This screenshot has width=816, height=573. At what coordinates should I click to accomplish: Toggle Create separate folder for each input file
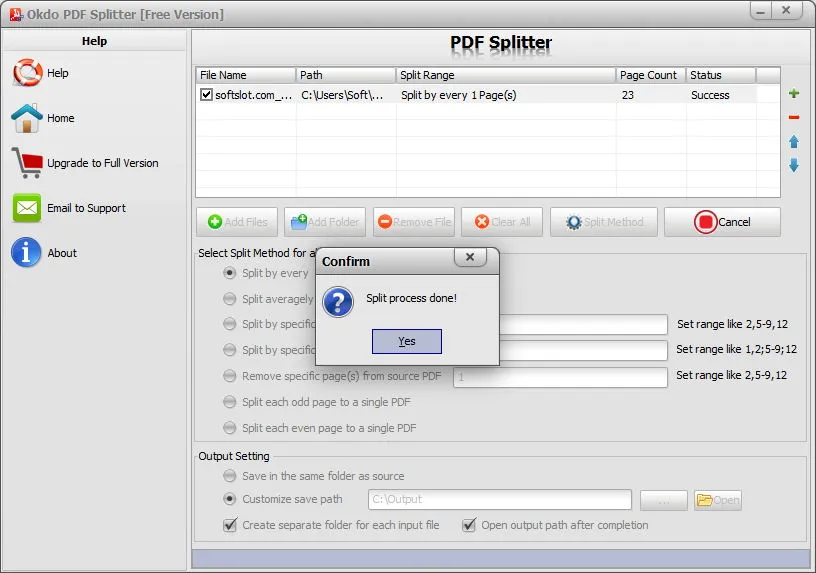click(x=230, y=525)
